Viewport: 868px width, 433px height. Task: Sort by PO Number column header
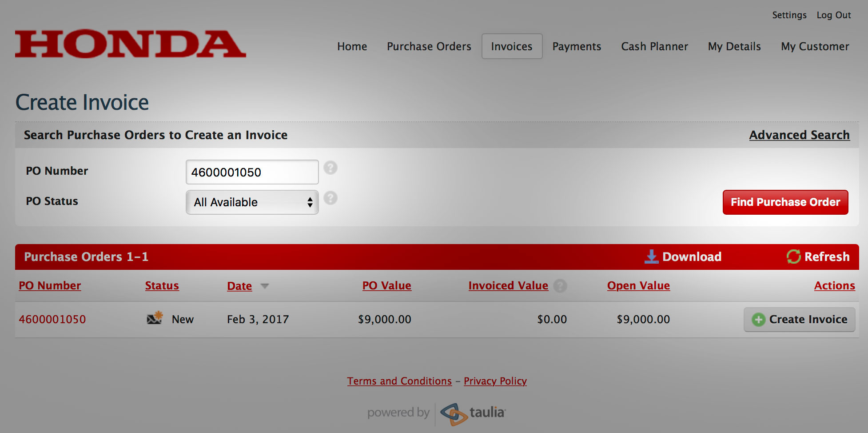(x=50, y=285)
